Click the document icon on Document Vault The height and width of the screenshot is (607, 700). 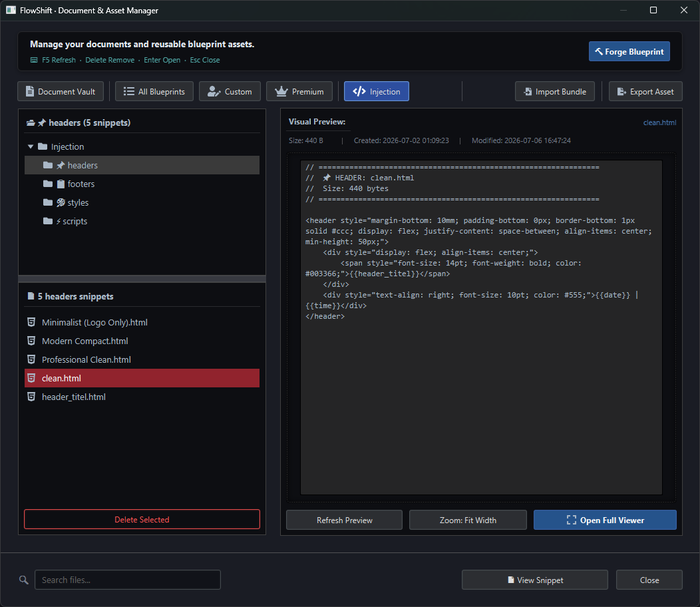pyautogui.click(x=29, y=92)
